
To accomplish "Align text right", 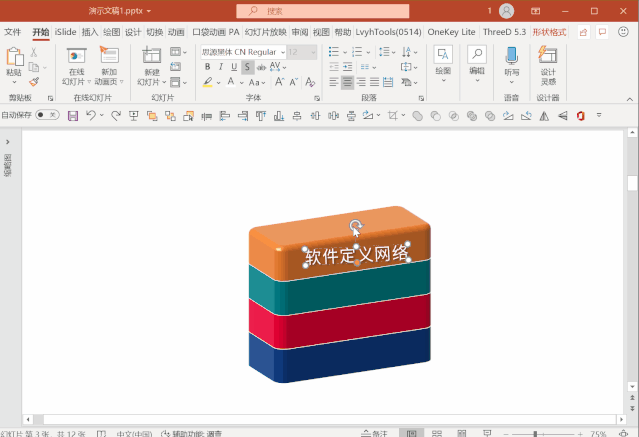I will (361, 82).
